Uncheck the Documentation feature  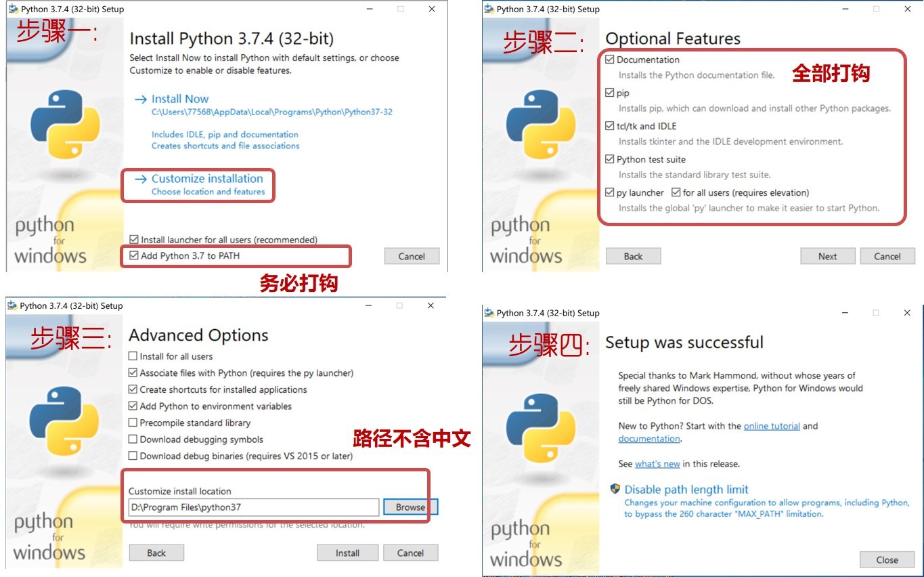coord(610,60)
